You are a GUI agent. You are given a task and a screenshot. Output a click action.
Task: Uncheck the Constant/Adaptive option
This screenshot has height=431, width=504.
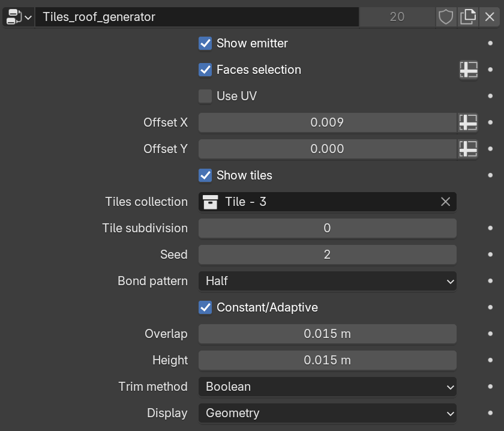click(205, 307)
